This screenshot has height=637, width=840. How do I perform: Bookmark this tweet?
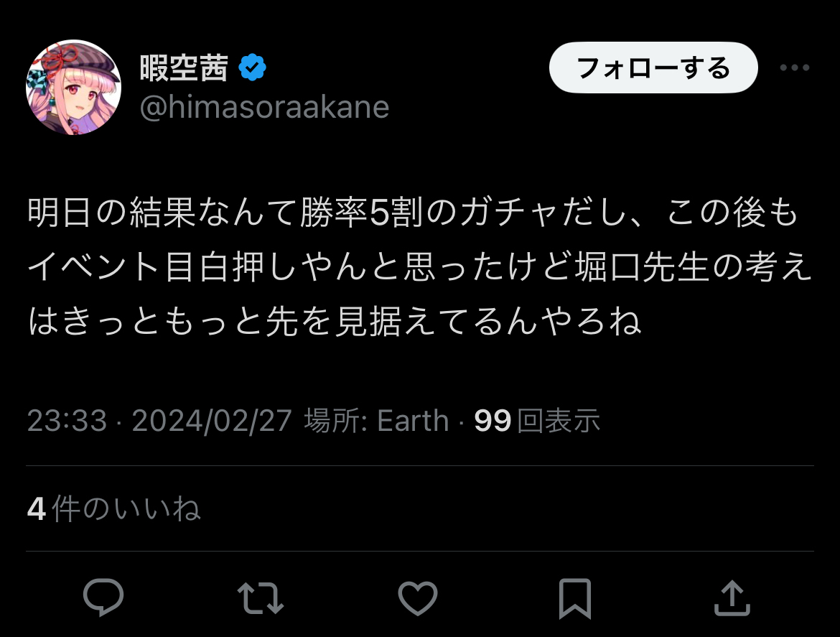[574, 598]
